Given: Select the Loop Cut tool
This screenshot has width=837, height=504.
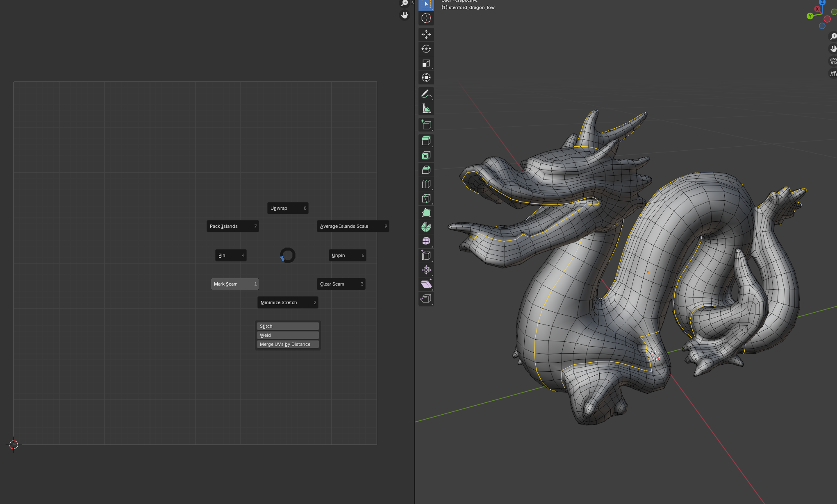Looking at the screenshot, I should coord(426,184).
